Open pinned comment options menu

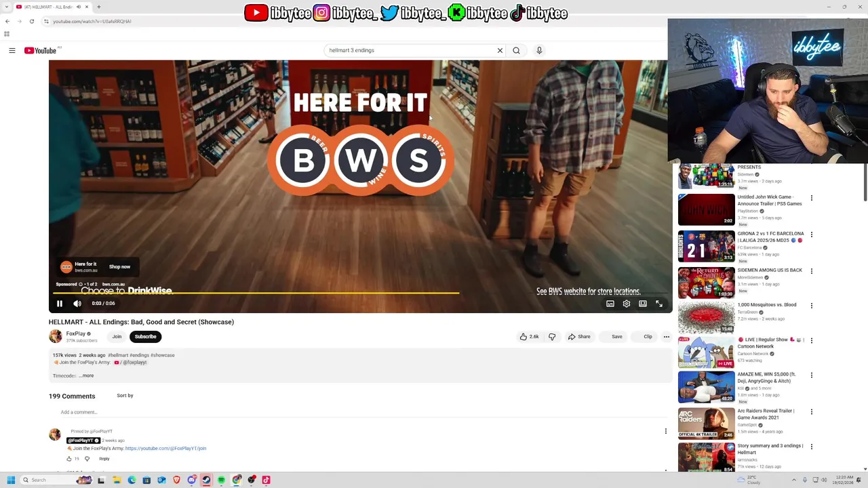point(666,431)
